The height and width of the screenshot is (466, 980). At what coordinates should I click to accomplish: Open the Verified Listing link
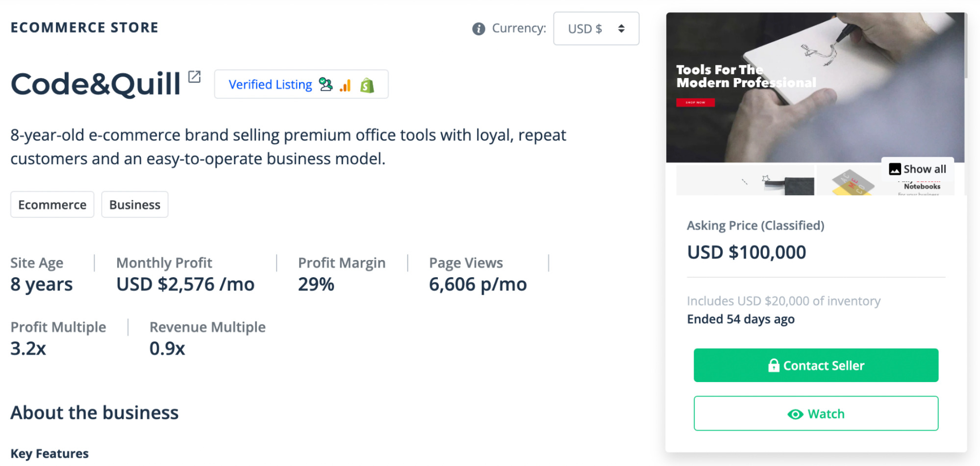270,84
